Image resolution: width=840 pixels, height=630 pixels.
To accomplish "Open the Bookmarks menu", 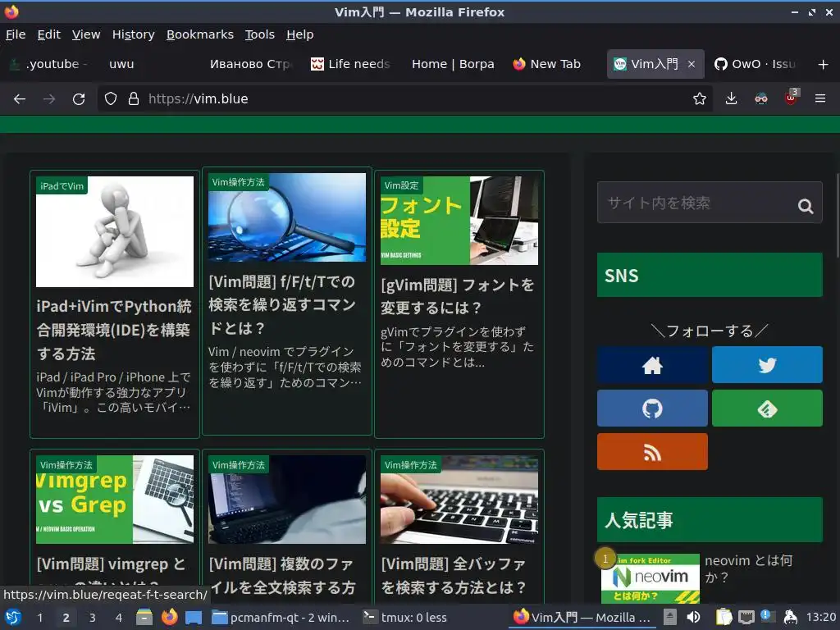I will tap(200, 34).
